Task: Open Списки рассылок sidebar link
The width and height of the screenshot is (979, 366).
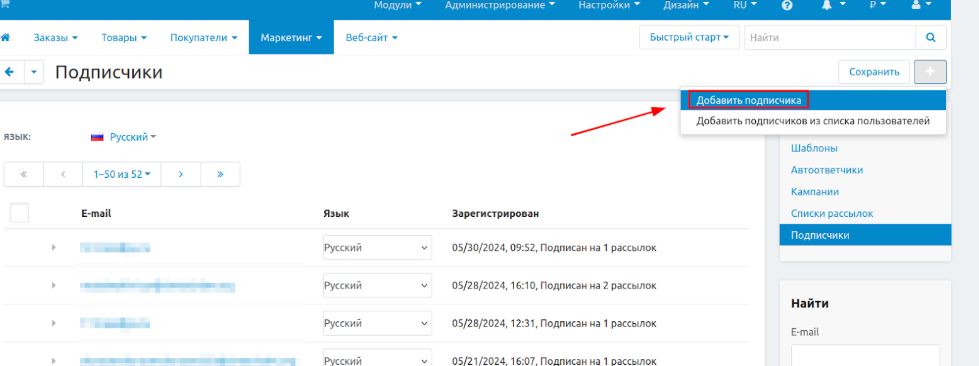Action: (x=832, y=214)
